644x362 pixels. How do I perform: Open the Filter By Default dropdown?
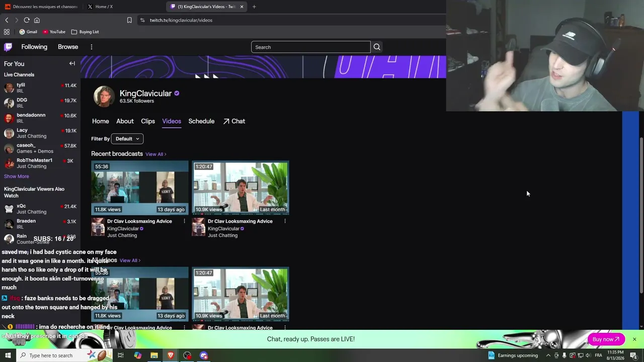(127, 139)
